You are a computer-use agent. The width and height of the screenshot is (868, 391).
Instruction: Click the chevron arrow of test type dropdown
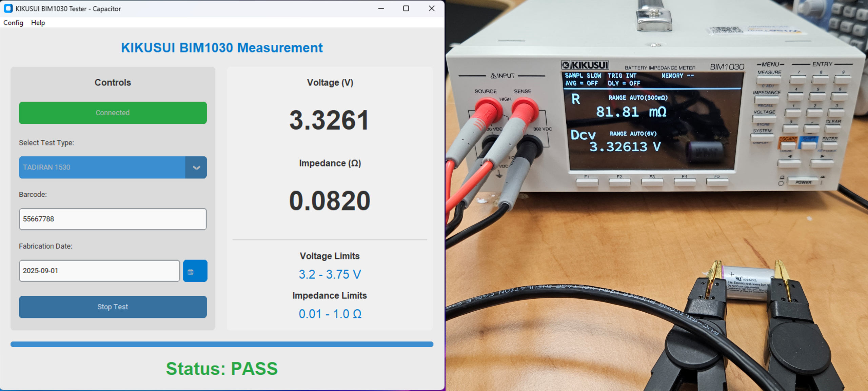pos(196,168)
